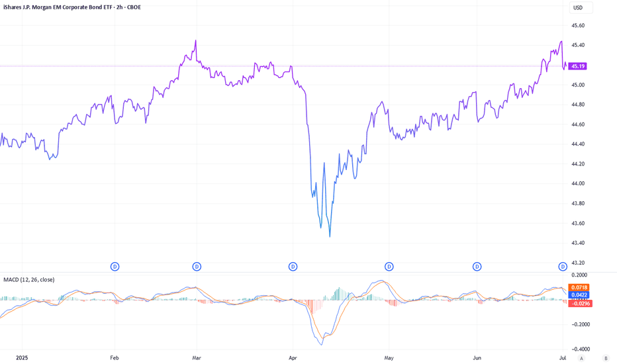Select the MACD (12, 26, close) indicator label
The image size is (617, 364).
point(29,280)
